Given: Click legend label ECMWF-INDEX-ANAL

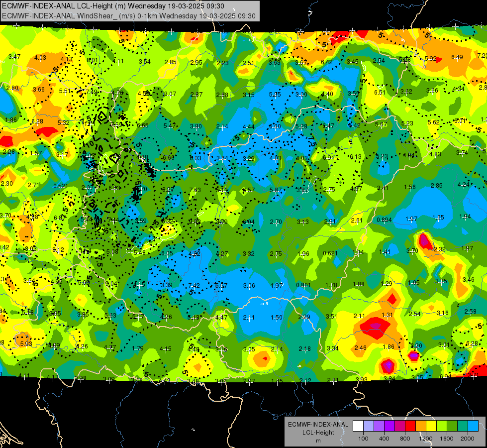Looking at the screenshot, I should click(318, 425).
